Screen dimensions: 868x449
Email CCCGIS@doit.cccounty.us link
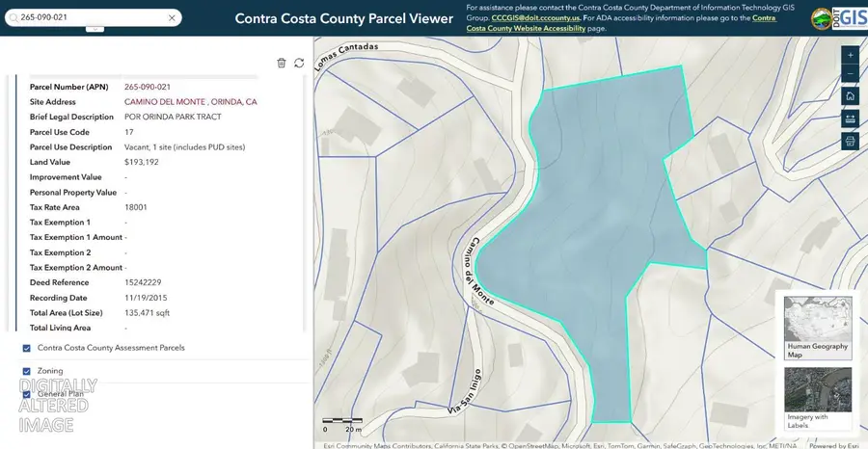(535, 17)
